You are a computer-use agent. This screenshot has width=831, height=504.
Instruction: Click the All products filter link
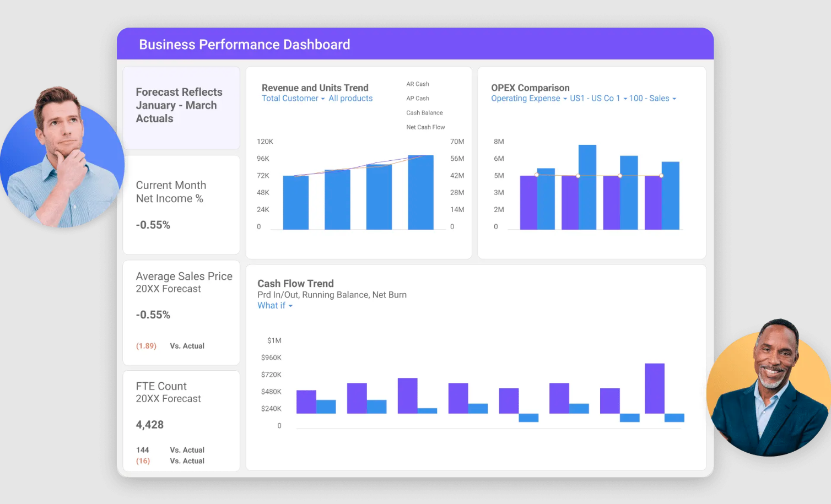pos(350,99)
